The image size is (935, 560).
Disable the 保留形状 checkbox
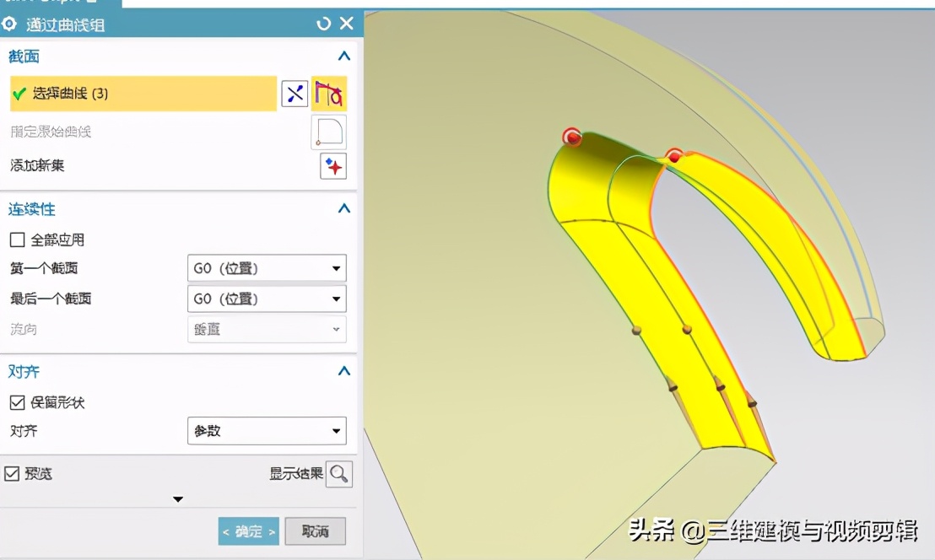pyautogui.click(x=15, y=402)
